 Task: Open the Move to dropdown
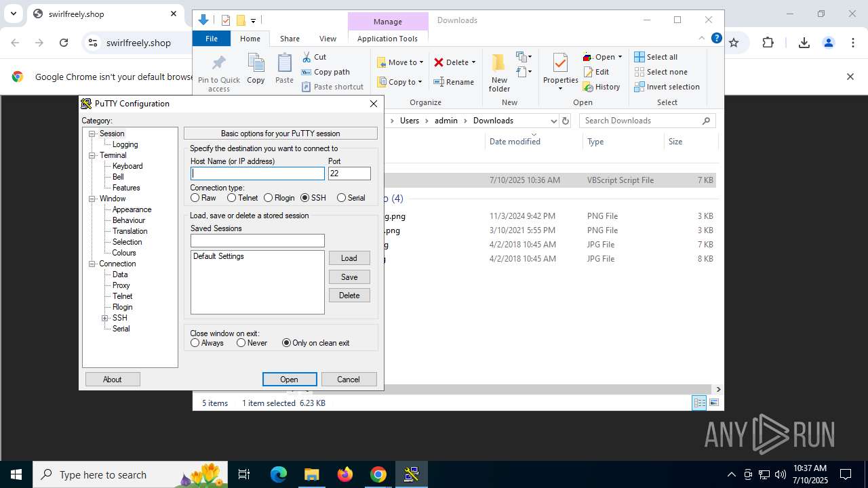tap(400, 62)
